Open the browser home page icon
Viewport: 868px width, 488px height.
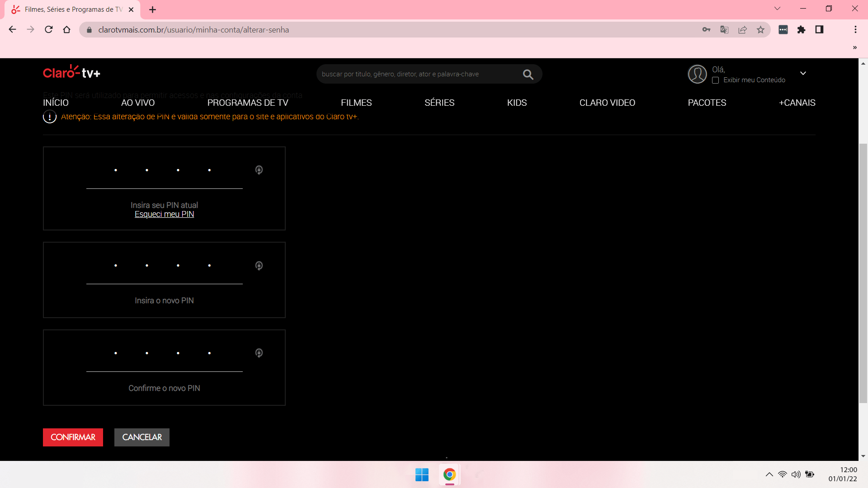[x=66, y=29]
